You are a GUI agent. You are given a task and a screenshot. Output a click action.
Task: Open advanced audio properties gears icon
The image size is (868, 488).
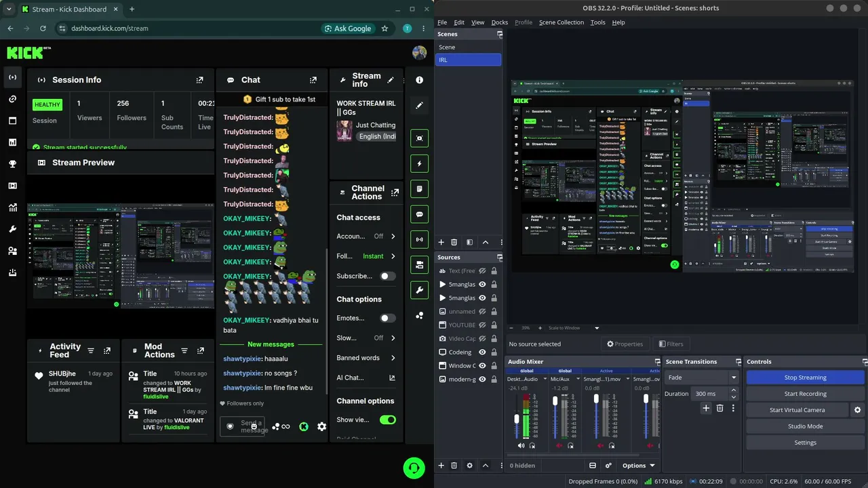pos(608,466)
